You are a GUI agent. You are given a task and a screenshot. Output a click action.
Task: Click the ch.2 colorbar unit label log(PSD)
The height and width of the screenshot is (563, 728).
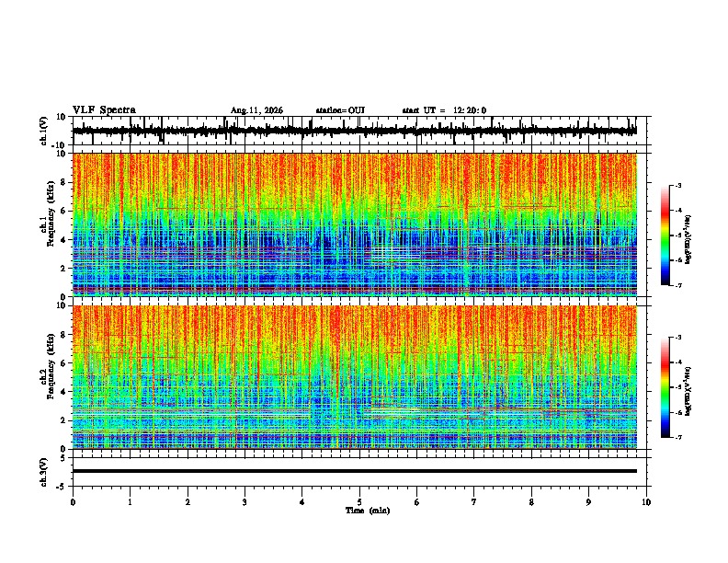tap(688, 391)
